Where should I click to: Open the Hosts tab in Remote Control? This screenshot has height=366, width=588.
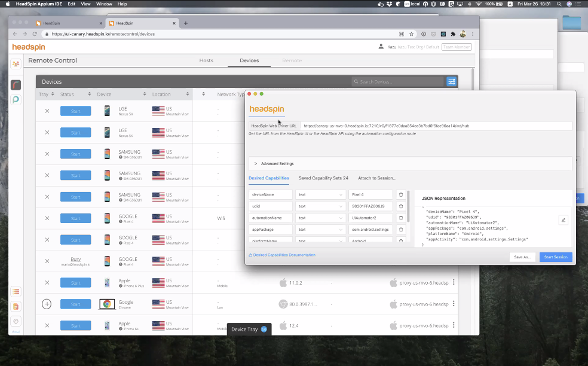coord(206,60)
